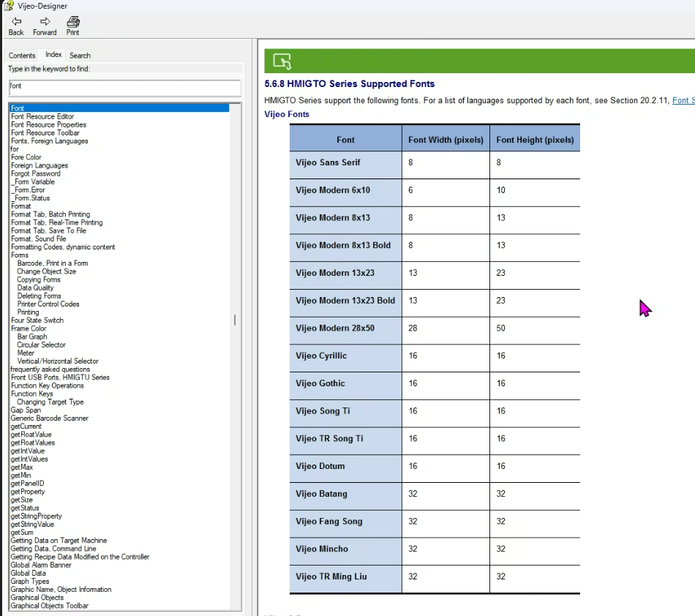The height and width of the screenshot is (616, 695).
Task: Select 'Format Tab, Save To File' index entry
Action: click(49, 230)
